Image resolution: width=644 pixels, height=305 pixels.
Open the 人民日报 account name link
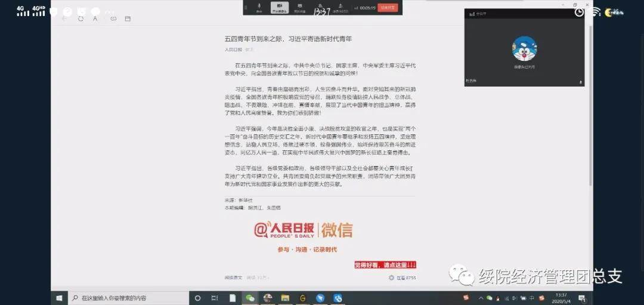click(x=233, y=50)
